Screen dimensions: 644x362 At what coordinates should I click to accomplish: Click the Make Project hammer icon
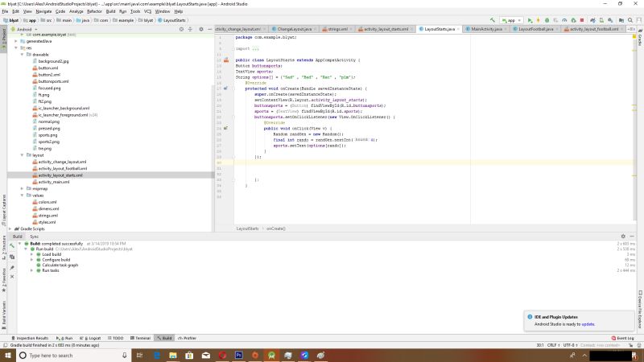pos(493,20)
